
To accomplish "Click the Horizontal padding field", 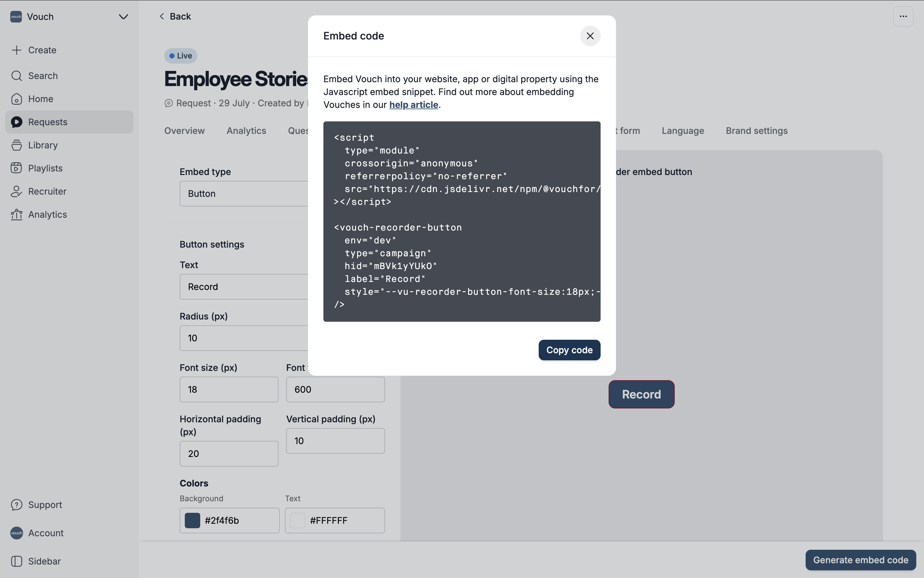I will 229,454.
